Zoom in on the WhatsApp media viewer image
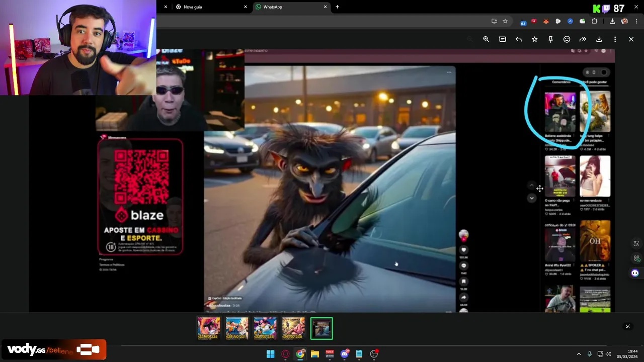The height and width of the screenshot is (362, 644). click(x=486, y=39)
